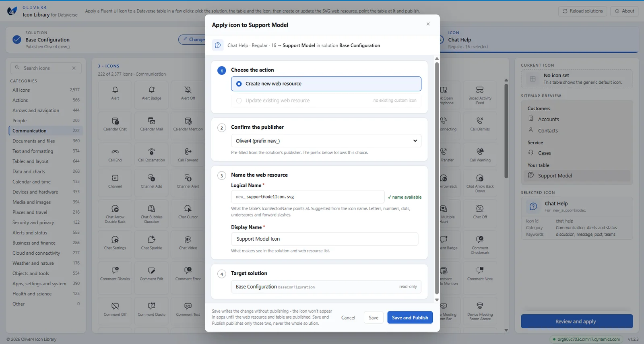Select Create new web resource option
Screen dimensions: 644x344
[326, 84]
